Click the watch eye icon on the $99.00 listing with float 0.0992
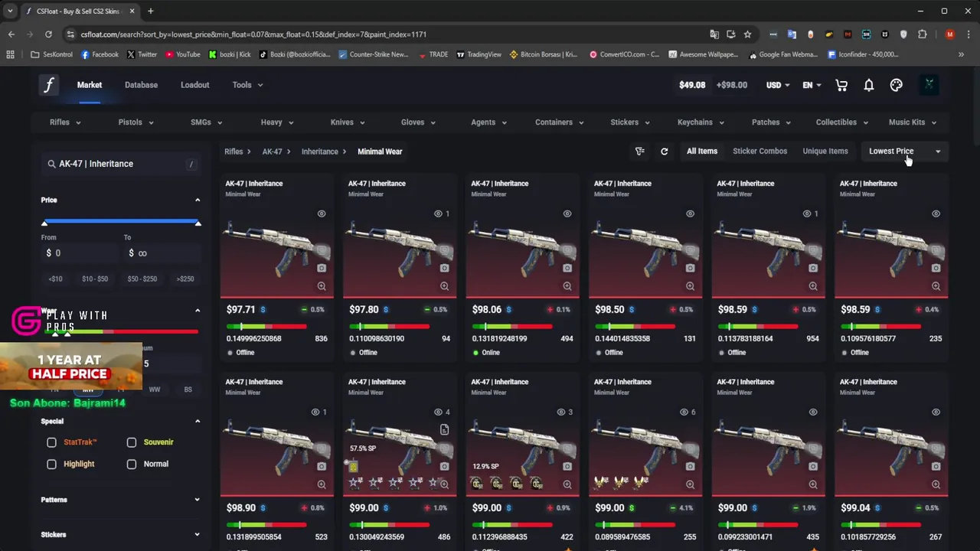Viewport: 980px width, 551px height. pyautogui.click(x=813, y=412)
